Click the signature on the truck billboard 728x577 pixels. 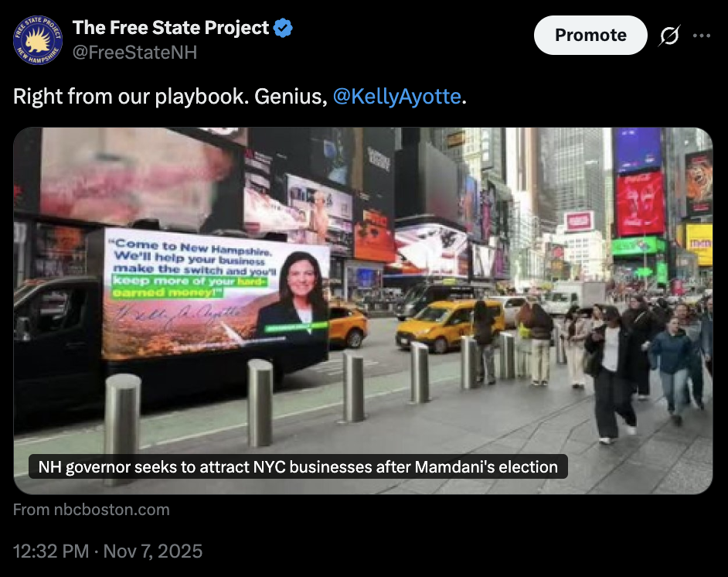[x=179, y=314]
